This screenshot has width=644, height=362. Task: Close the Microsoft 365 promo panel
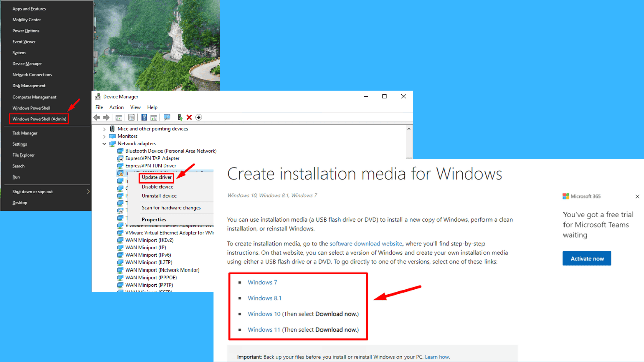(x=637, y=196)
